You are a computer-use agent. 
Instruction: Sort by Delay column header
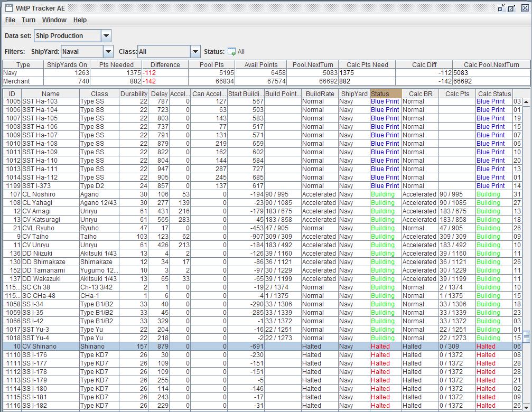(159, 93)
